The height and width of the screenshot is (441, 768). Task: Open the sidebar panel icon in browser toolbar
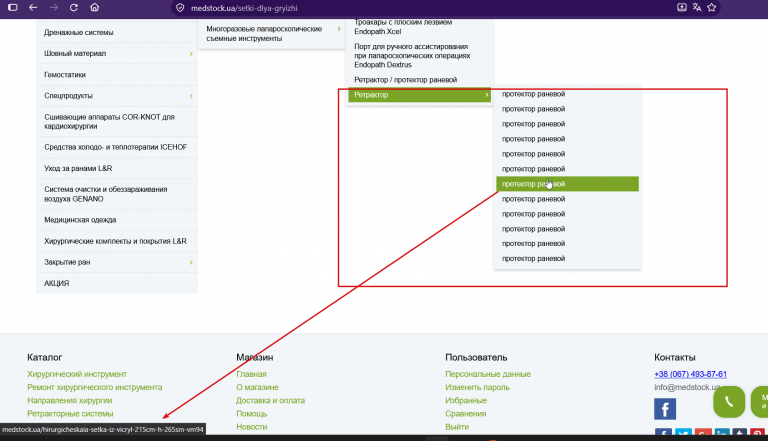coord(13,7)
